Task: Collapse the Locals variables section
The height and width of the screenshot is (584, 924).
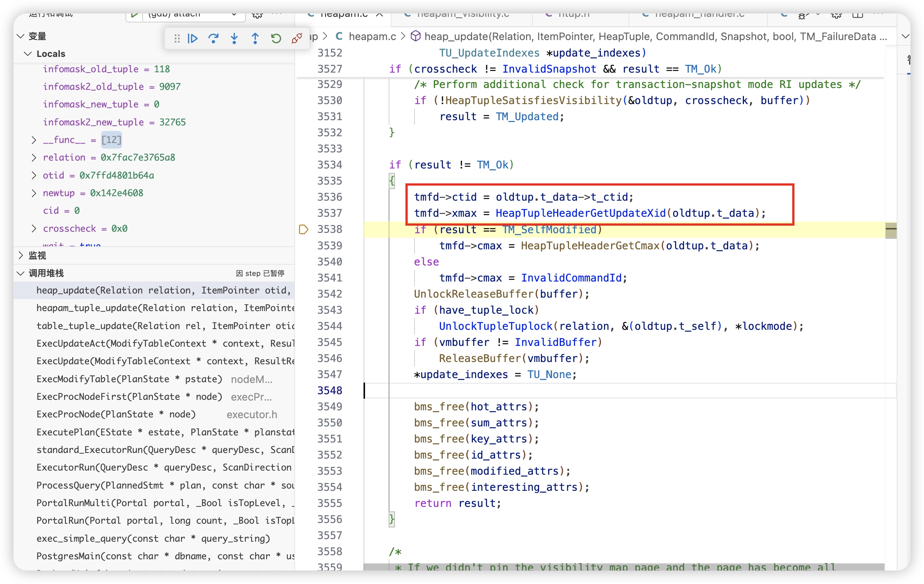Action: point(28,54)
